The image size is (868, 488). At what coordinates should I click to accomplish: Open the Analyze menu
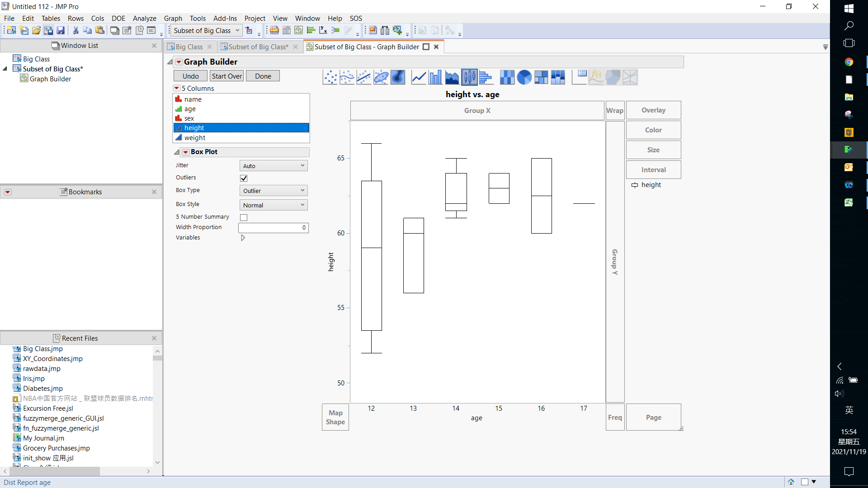[144, 19]
